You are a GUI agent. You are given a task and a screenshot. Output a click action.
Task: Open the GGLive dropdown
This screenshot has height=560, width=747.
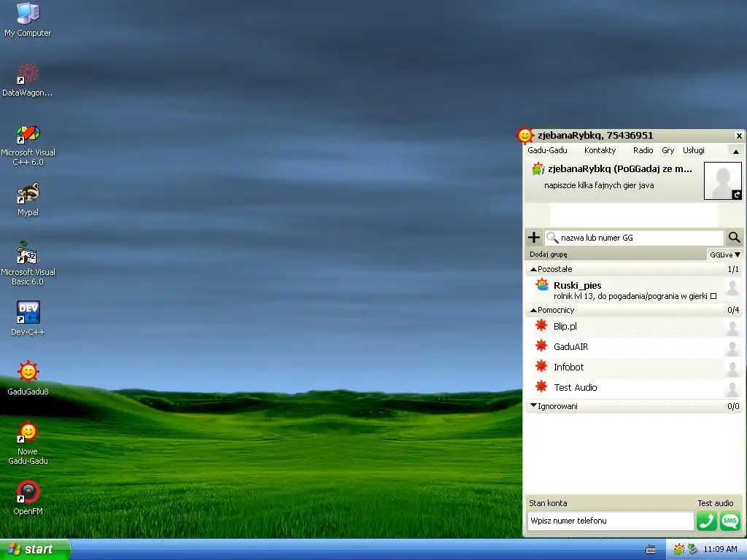point(724,254)
